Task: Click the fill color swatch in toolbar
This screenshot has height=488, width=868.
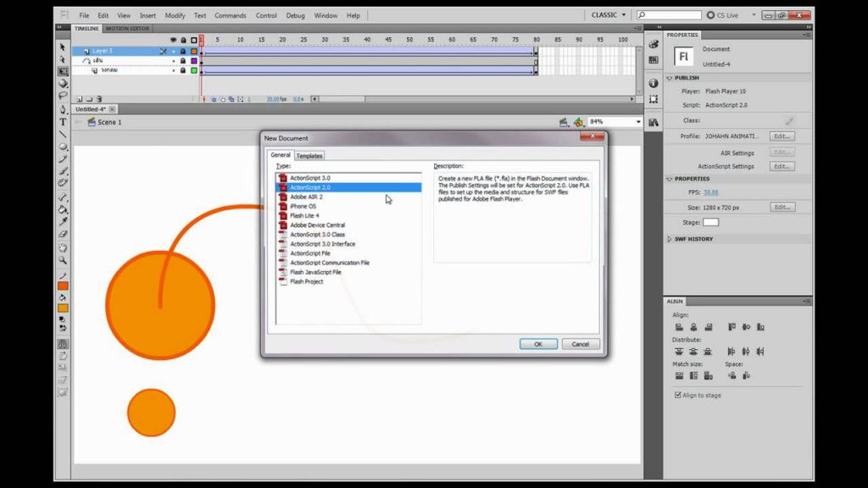Action: (63, 308)
